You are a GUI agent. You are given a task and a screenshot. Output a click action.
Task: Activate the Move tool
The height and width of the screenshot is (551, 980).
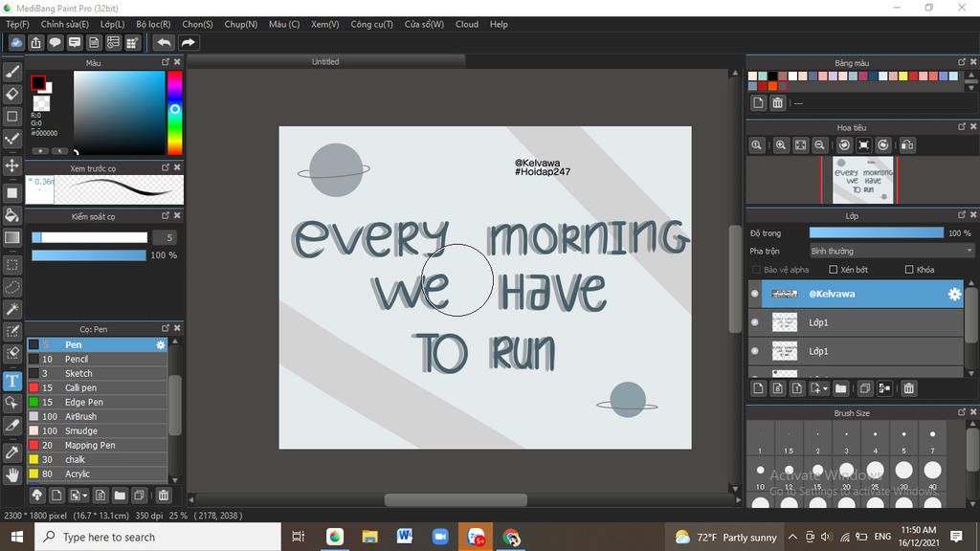tap(11, 165)
